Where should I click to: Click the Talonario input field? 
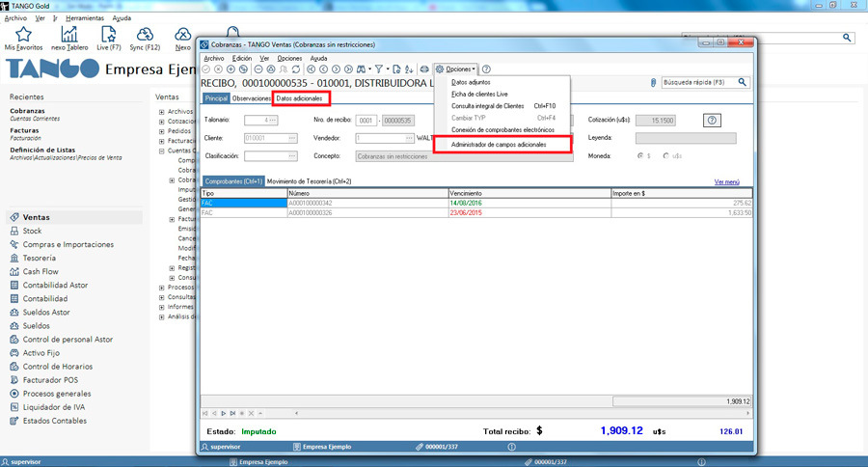click(260, 121)
